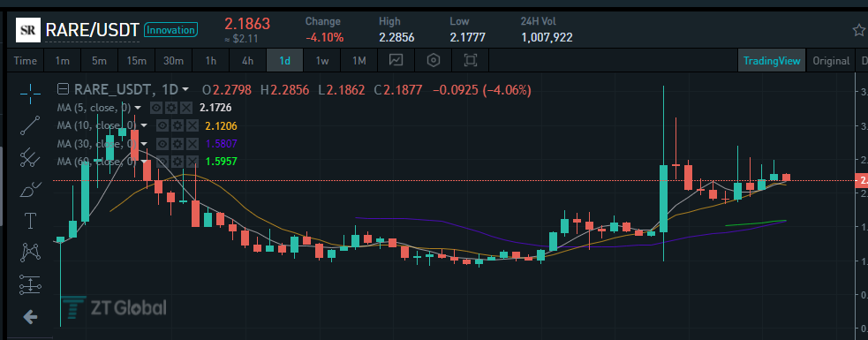Open settings for MA 60 indicator

[177, 162]
